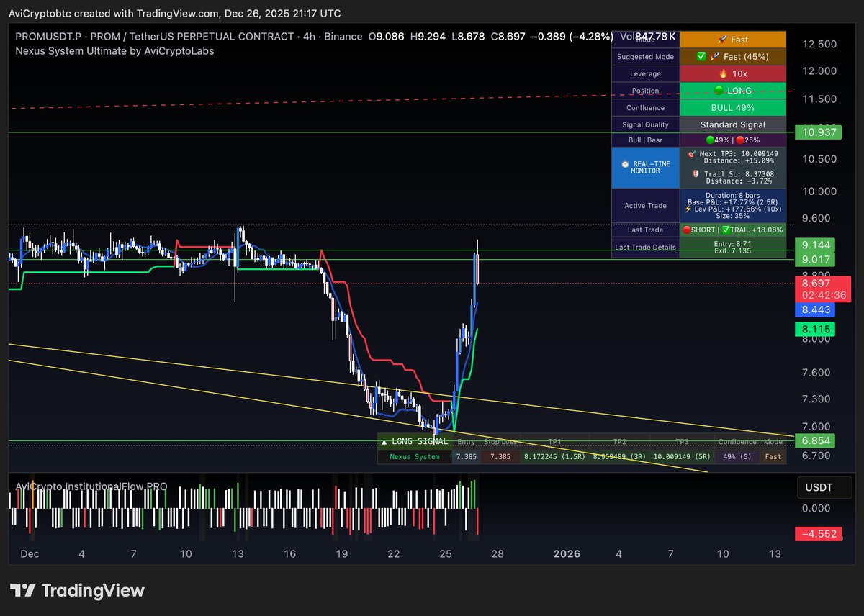Click the 7.385 value under Entry column
The height and width of the screenshot is (616, 864).
click(467, 456)
